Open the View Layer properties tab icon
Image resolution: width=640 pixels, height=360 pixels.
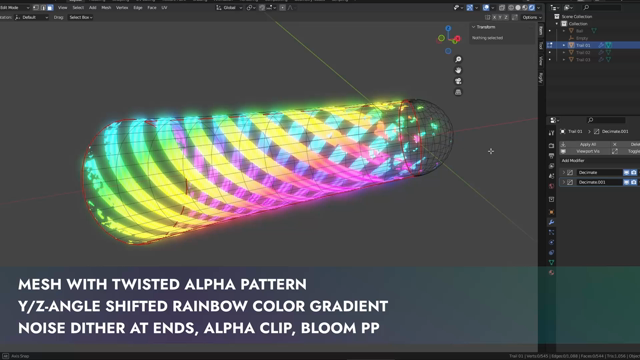point(551,166)
